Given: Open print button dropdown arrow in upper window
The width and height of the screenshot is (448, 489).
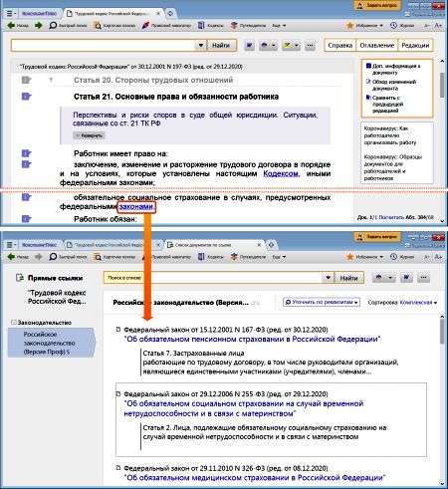Looking at the screenshot, I should click(274, 45).
